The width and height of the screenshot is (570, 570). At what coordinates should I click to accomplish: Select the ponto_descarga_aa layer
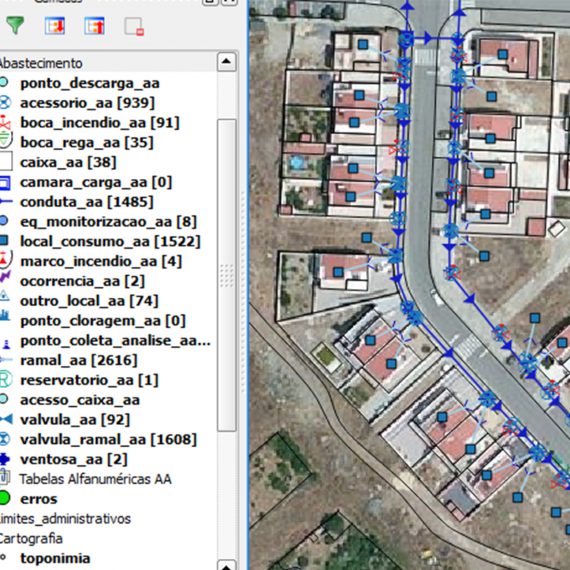point(90,83)
